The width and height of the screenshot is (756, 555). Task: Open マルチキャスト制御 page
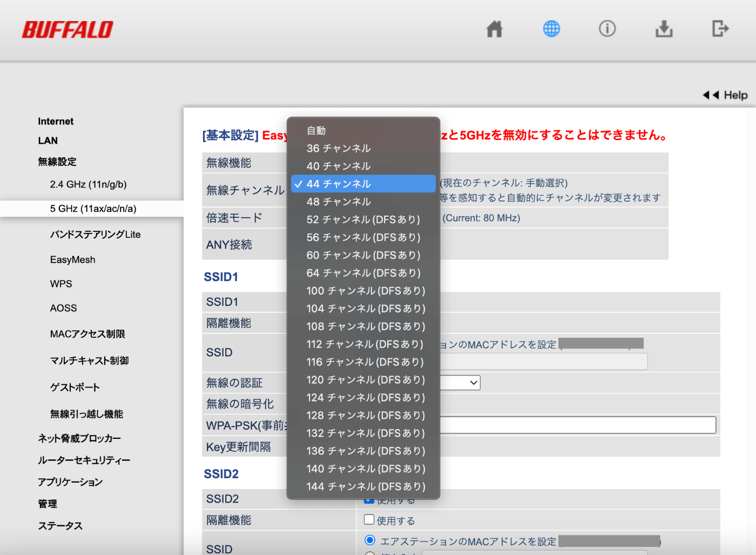point(90,360)
